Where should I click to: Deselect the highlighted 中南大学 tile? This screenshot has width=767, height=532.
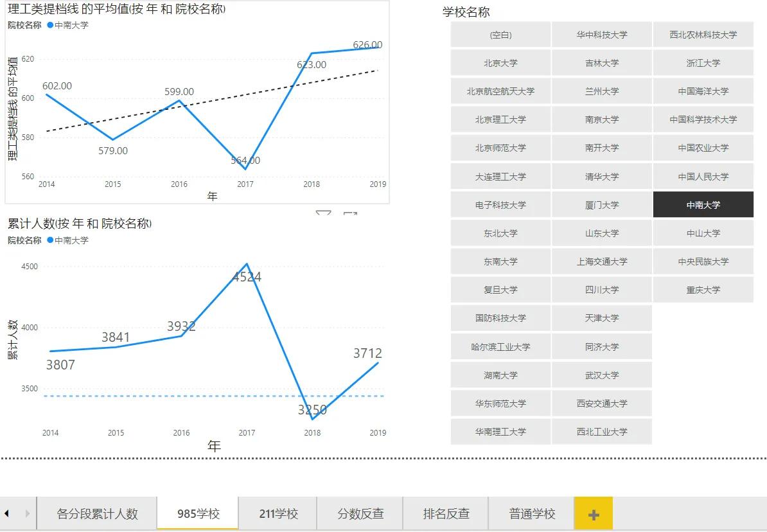click(703, 205)
